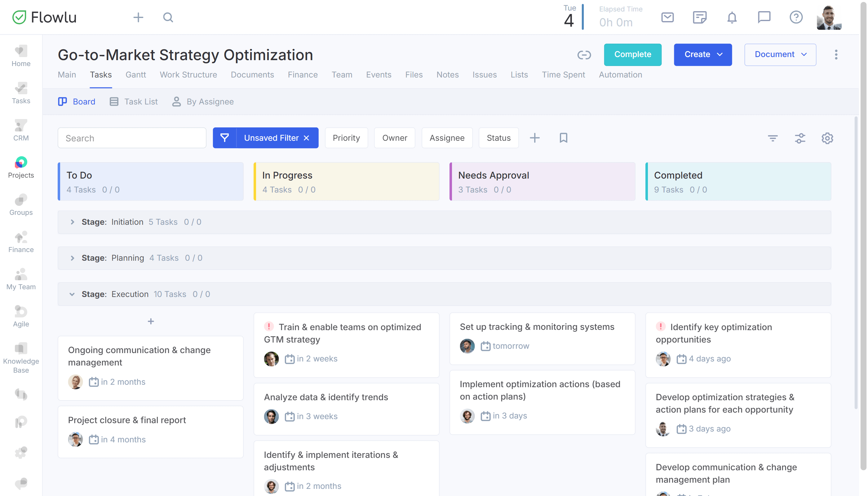Open the Automation tab
Image resolution: width=868 pixels, height=496 pixels.
click(x=620, y=75)
